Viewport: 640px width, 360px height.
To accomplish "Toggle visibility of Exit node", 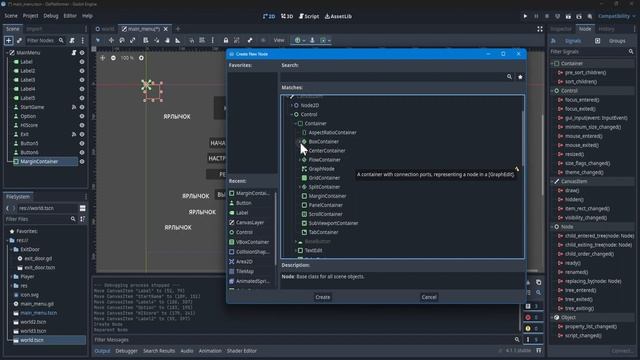I will [x=82, y=134].
